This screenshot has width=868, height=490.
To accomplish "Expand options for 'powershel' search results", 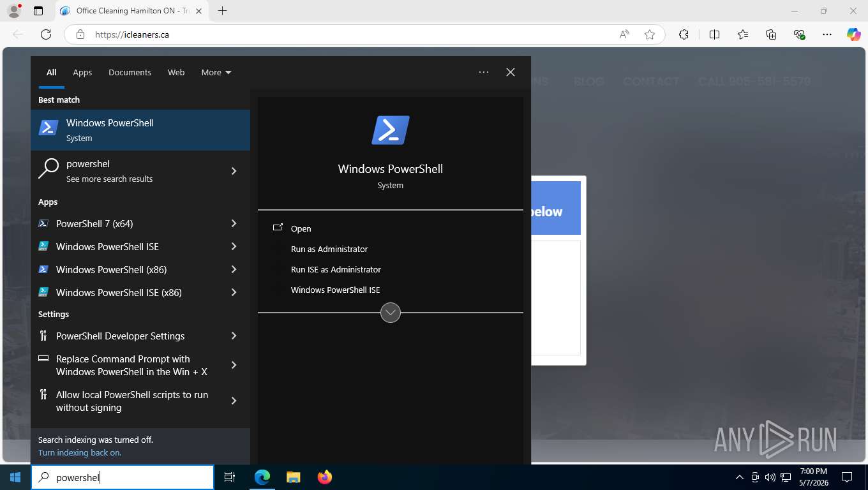I will (x=234, y=171).
